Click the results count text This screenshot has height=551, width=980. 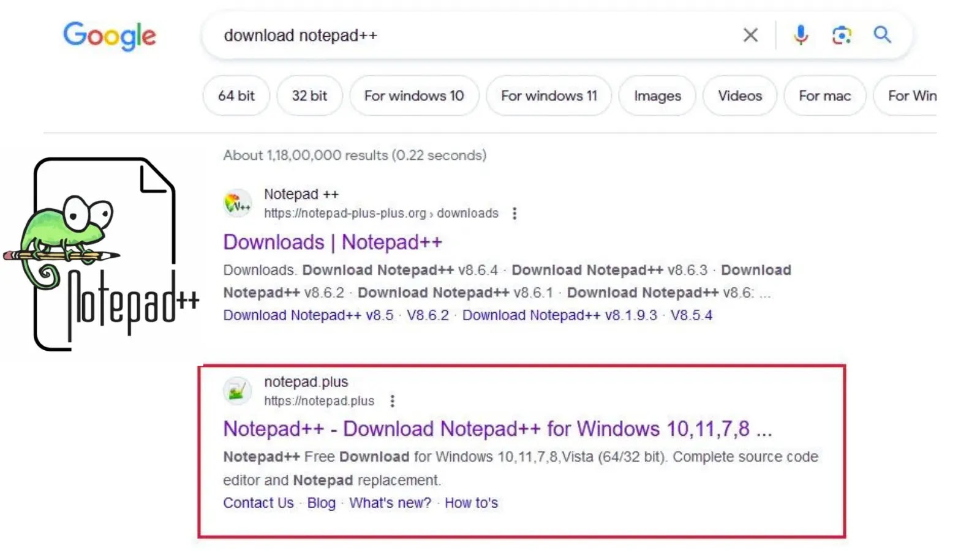[355, 156]
